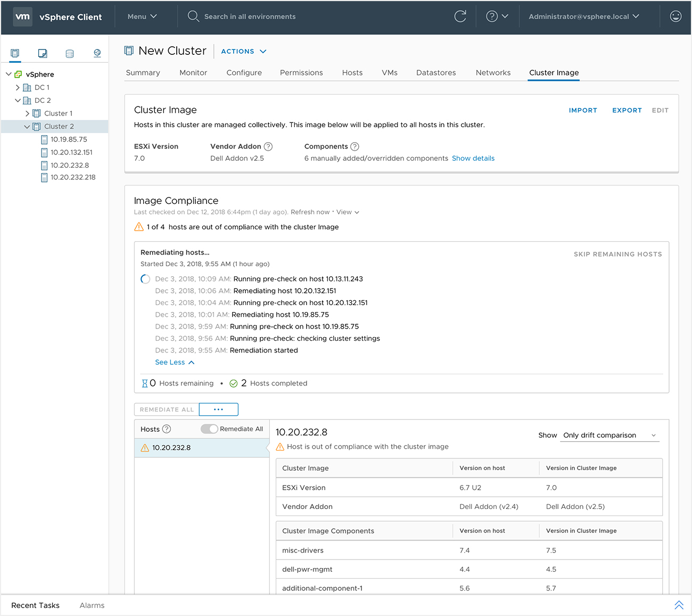
Task: Open the Datastores tab
Action: pyautogui.click(x=436, y=72)
